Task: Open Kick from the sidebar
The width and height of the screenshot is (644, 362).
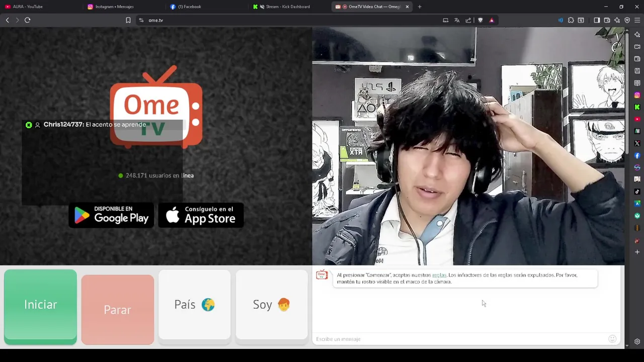Action: (x=637, y=107)
